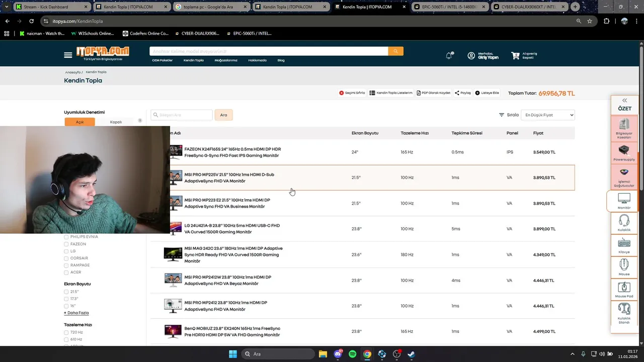Screen dimensions: 644x362
Task: Open Steam from the taskbar
Action: click(411, 354)
